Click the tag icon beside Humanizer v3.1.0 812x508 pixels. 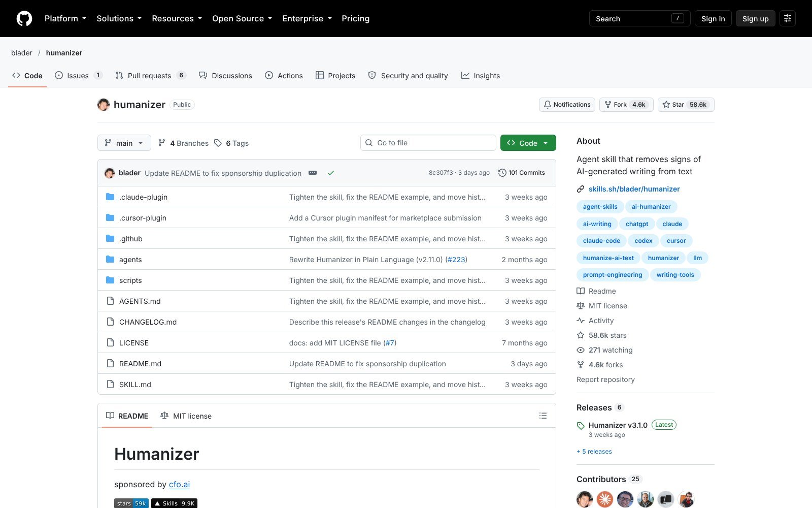[581, 426]
